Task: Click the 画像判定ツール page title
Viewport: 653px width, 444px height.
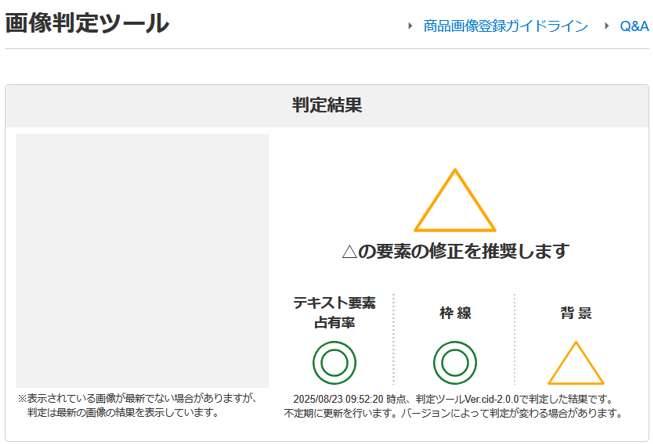Action: click(87, 24)
